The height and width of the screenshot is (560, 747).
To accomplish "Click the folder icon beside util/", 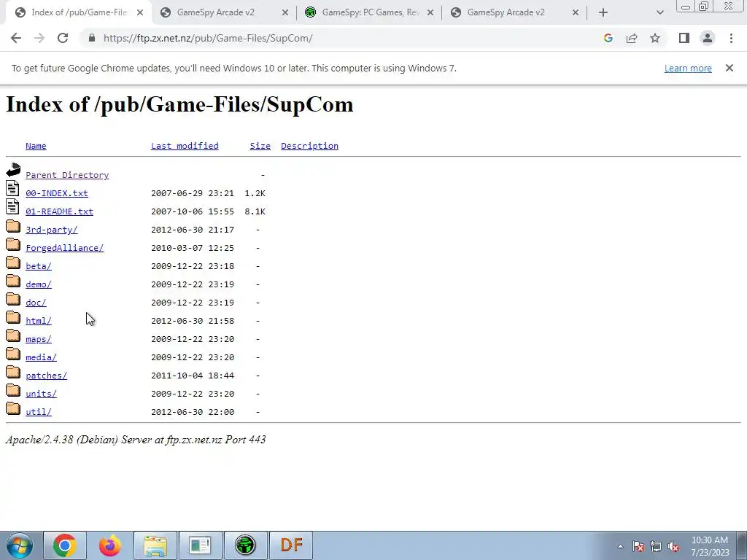I will point(13,408).
